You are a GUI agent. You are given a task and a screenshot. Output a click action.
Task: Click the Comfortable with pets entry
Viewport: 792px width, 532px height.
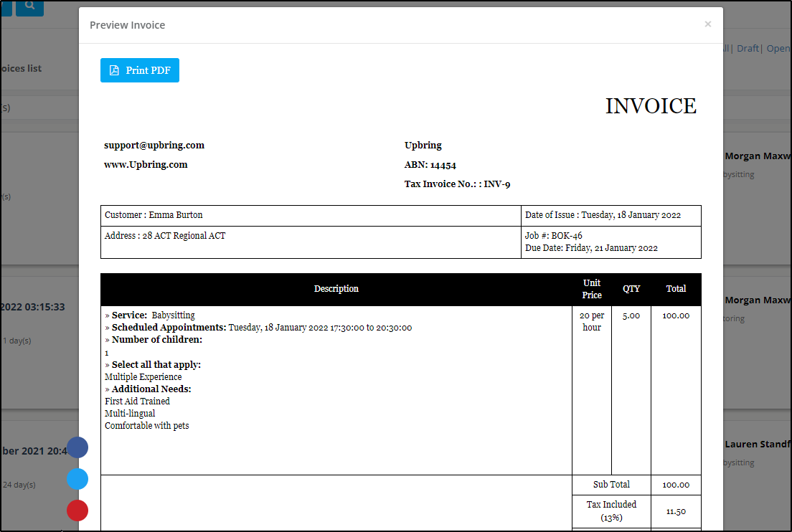click(146, 425)
